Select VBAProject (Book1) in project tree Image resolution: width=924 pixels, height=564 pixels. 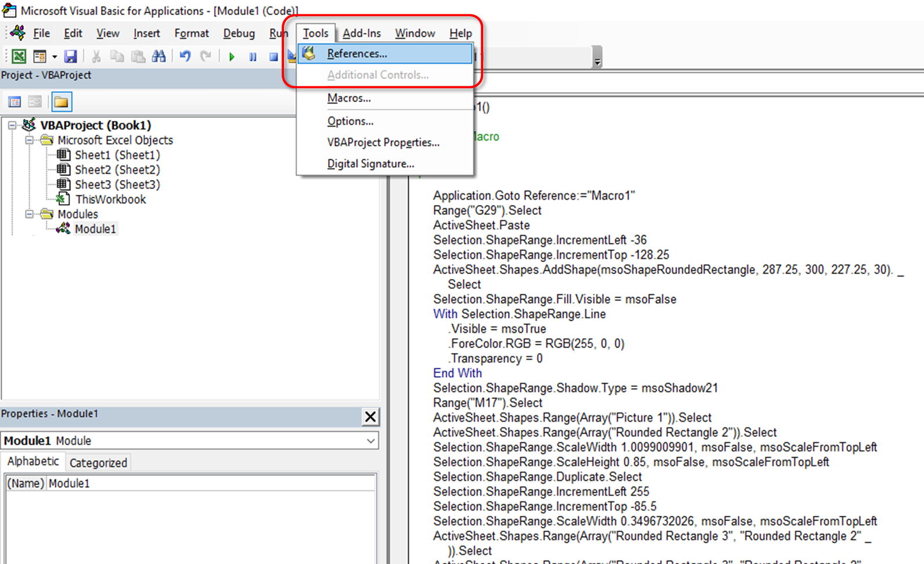(95, 125)
